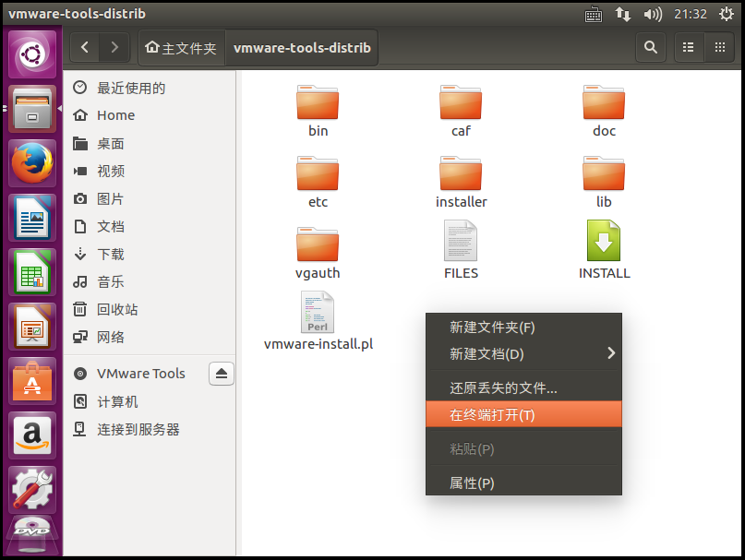The height and width of the screenshot is (560, 745).
Task: Open the session power gear menu
Action: [x=726, y=14]
